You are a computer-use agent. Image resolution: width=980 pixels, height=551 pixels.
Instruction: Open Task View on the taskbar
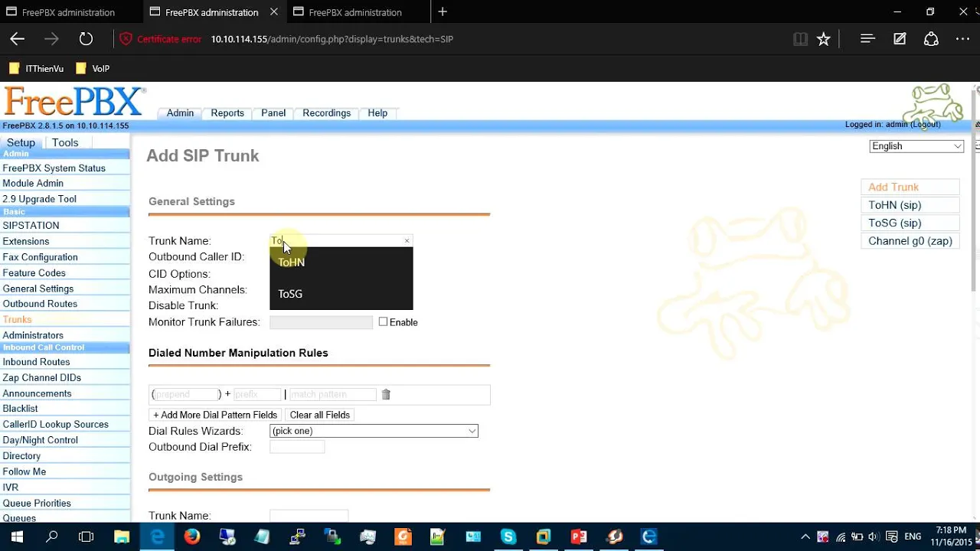(x=87, y=536)
